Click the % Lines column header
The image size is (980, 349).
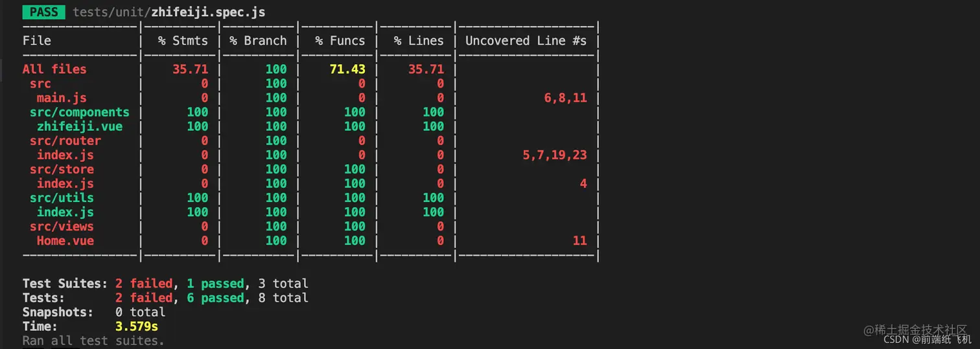[419, 41]
